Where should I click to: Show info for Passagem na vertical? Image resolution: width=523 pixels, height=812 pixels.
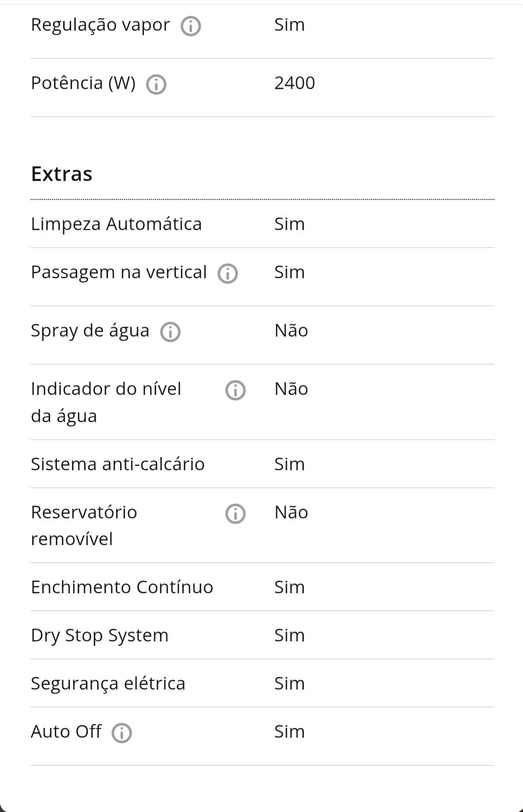click(227, 274)
